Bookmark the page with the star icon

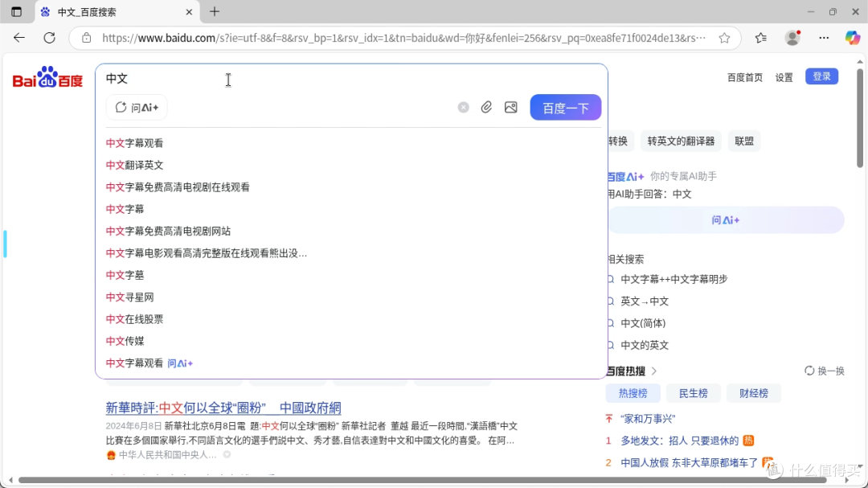pyautogui.click(x=724, y=37)
